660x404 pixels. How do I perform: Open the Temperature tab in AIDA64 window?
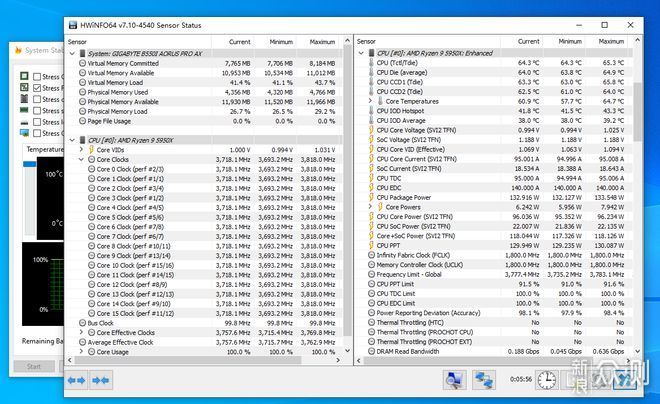[x=45, y=149]
